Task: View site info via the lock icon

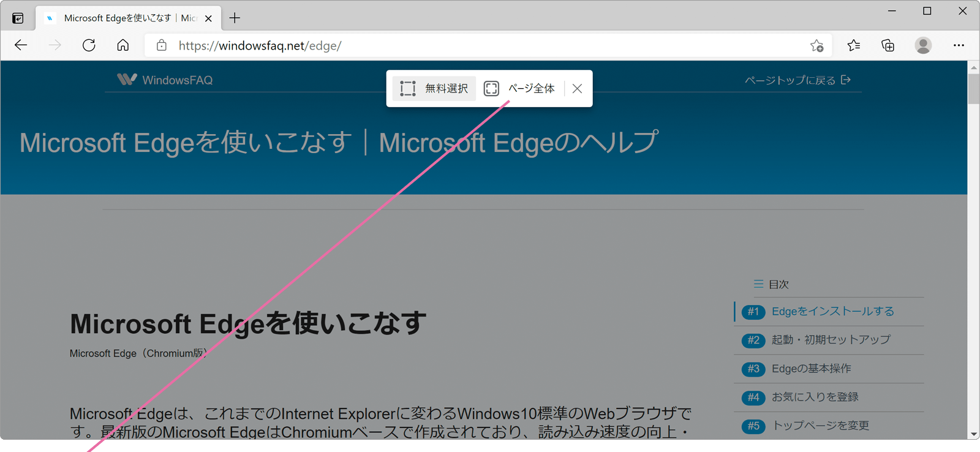Action: 162,45
